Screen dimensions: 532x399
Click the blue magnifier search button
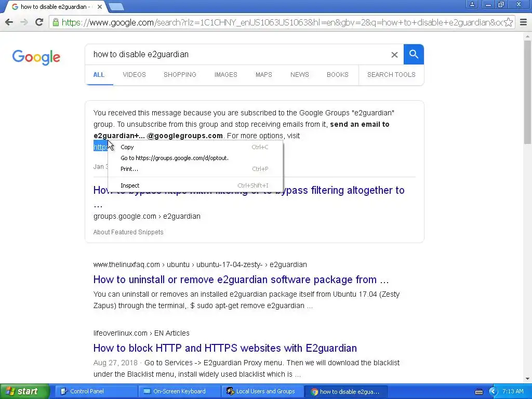pos(414,54)
